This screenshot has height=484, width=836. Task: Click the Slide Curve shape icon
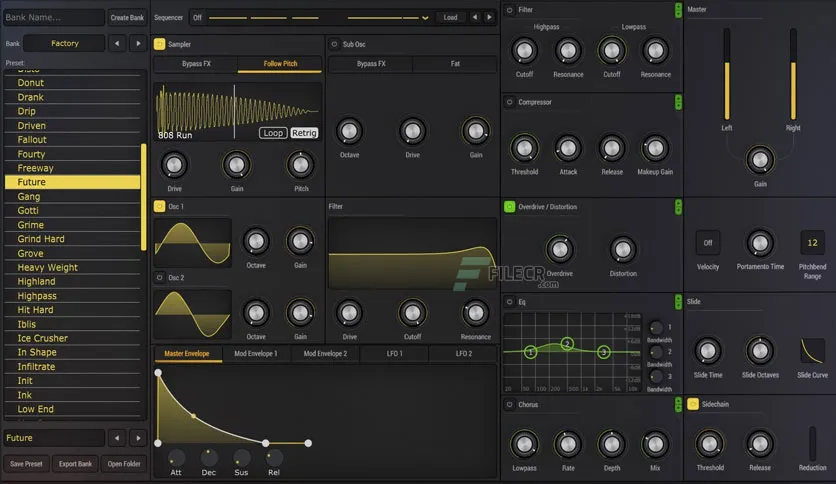pyautogui.click(x=812, y=351)
